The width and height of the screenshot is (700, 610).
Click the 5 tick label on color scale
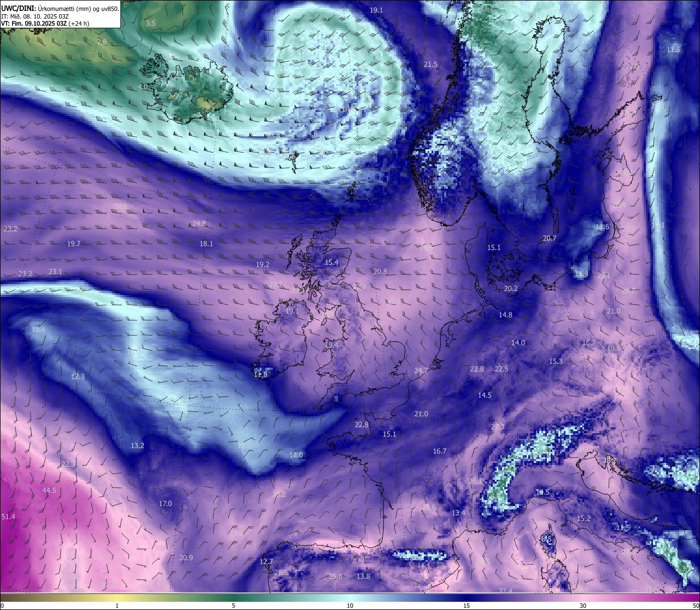coord(234,606)
